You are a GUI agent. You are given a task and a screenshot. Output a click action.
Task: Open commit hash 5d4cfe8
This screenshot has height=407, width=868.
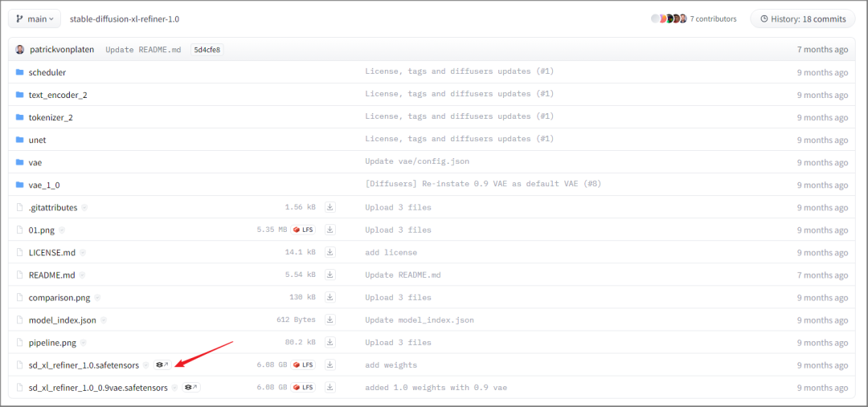click(x=207, y=50)
